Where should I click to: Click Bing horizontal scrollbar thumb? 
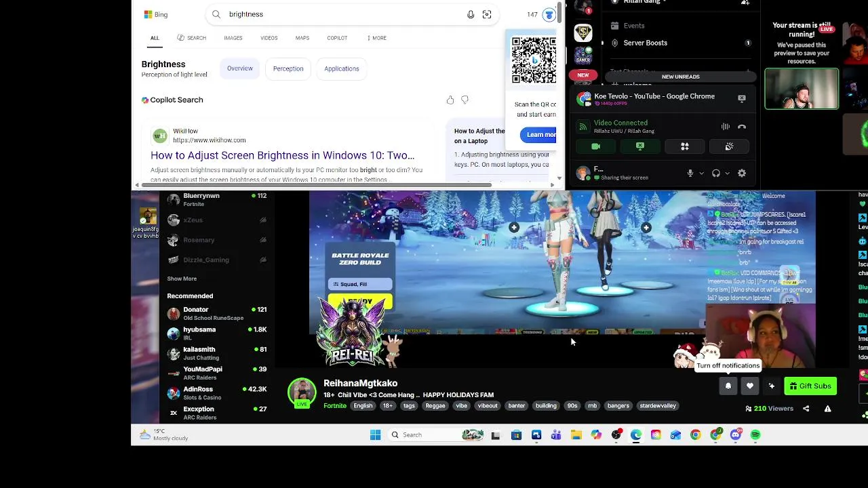coord(316,184)
